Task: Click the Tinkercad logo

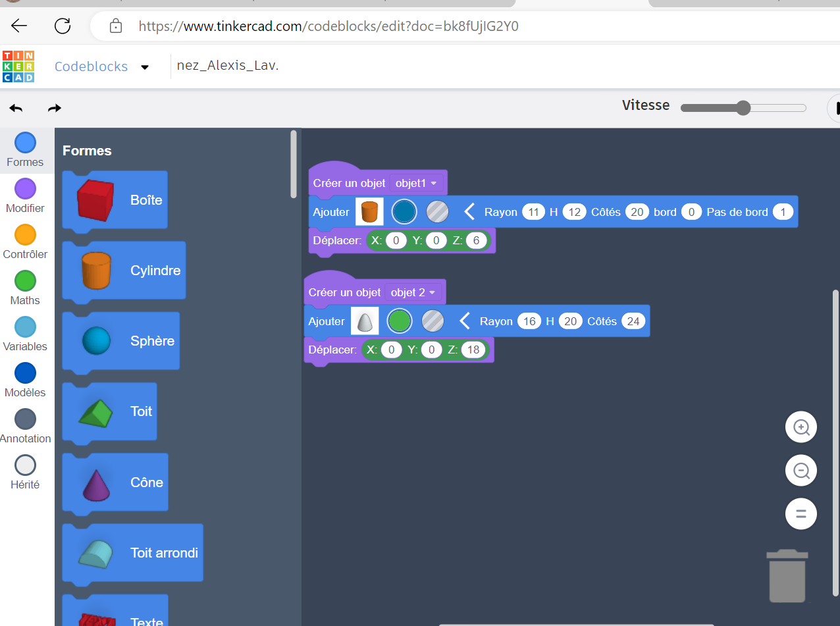Action: (18, 66)
